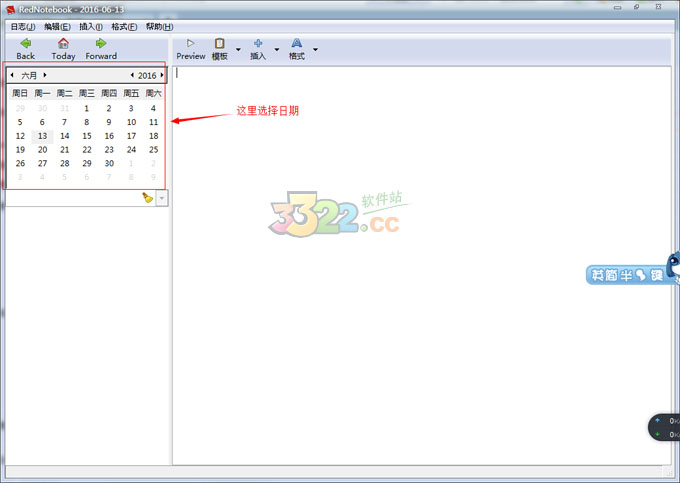Select date 29 in the calendar
680x483 pixels.
pos(87,163)
